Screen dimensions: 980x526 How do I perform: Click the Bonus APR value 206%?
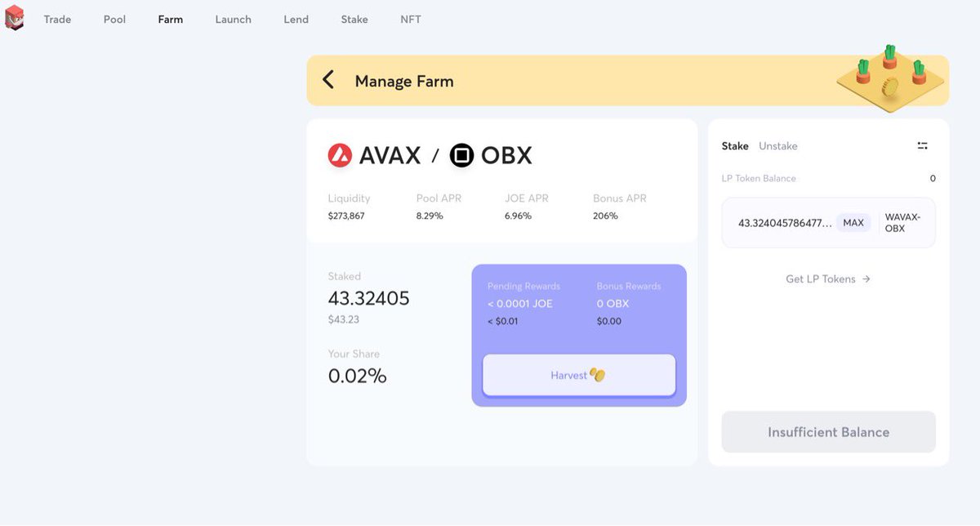(x=605, y=216)
